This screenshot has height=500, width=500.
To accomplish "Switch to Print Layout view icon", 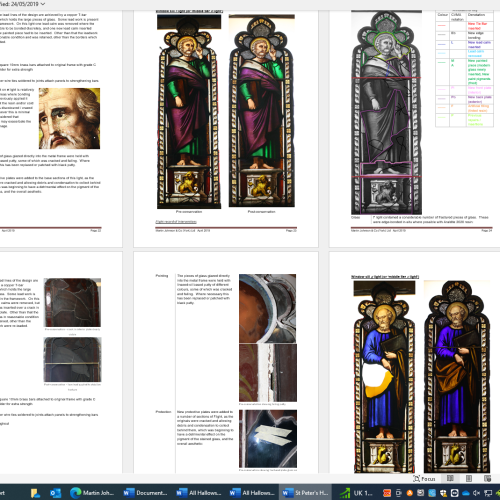I will tap(469, 478).
